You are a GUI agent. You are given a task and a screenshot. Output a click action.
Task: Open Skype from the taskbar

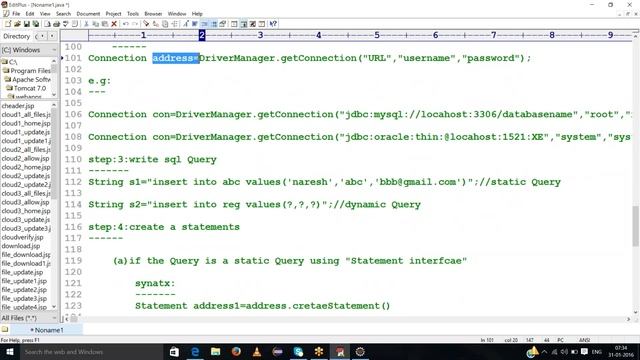[x=298, y=352]
